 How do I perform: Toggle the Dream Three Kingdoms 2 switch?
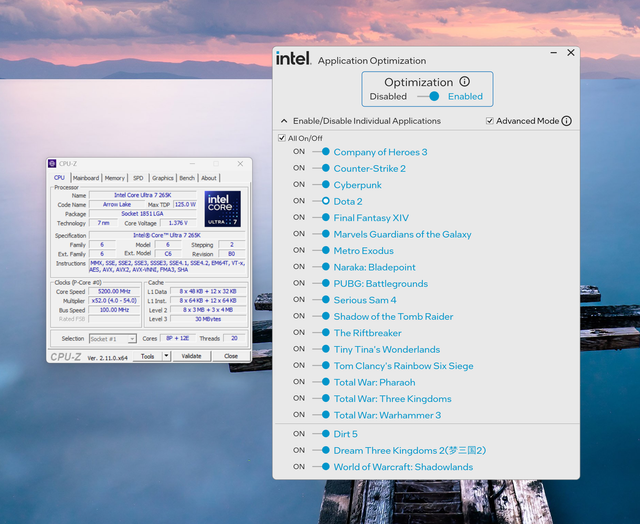coord(321,450)
